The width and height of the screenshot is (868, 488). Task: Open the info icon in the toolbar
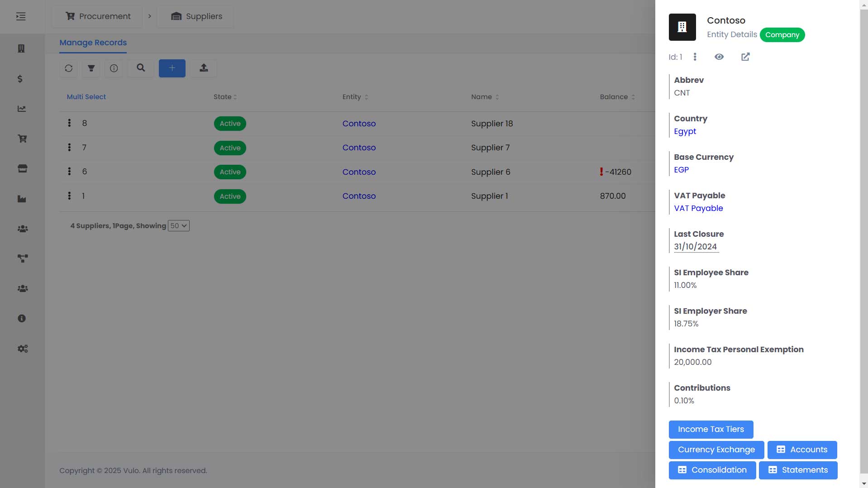[x=114, y=68]
